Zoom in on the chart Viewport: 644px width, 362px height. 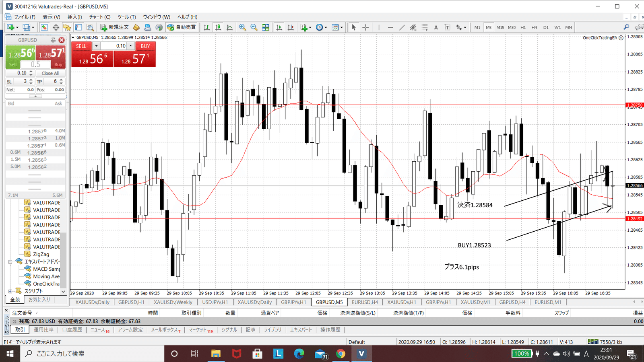pyautogui.click(x=242, y=27)
